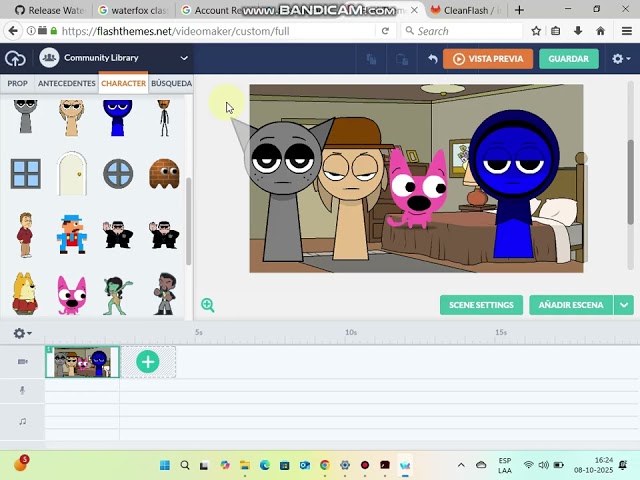
Task: Expand the AÑADIR ESCENA dropdown arrow
Action: pos(624,305)
